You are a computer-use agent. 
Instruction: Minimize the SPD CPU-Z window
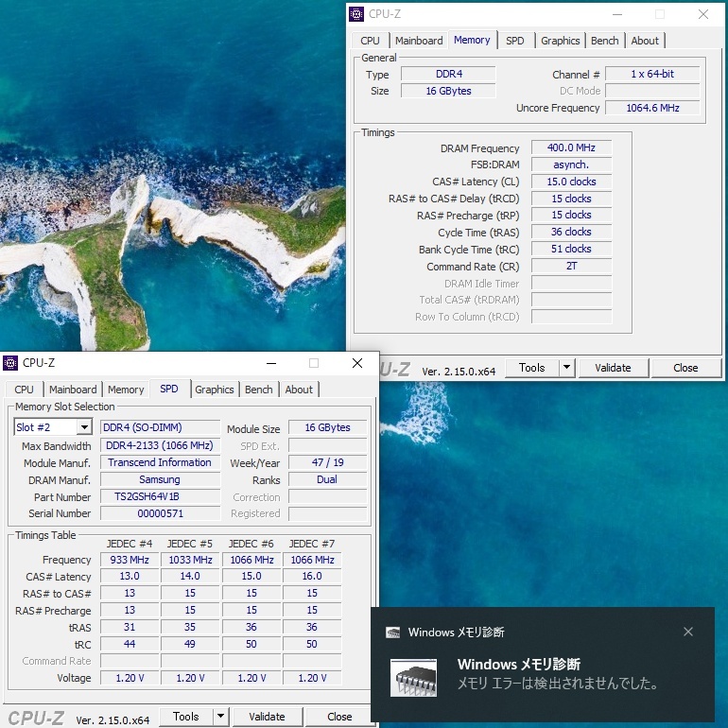coord(270,363)
